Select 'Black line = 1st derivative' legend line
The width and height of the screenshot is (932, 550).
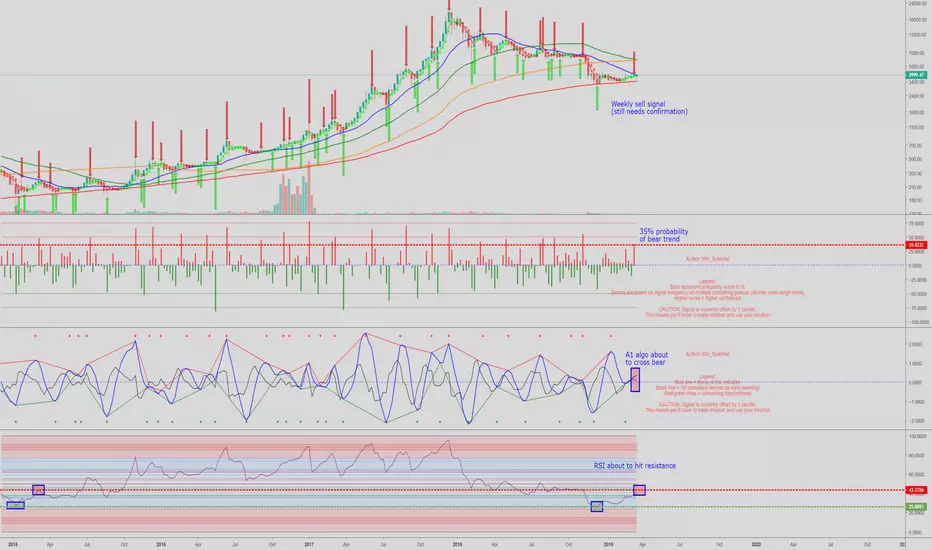tap(707, 388)
